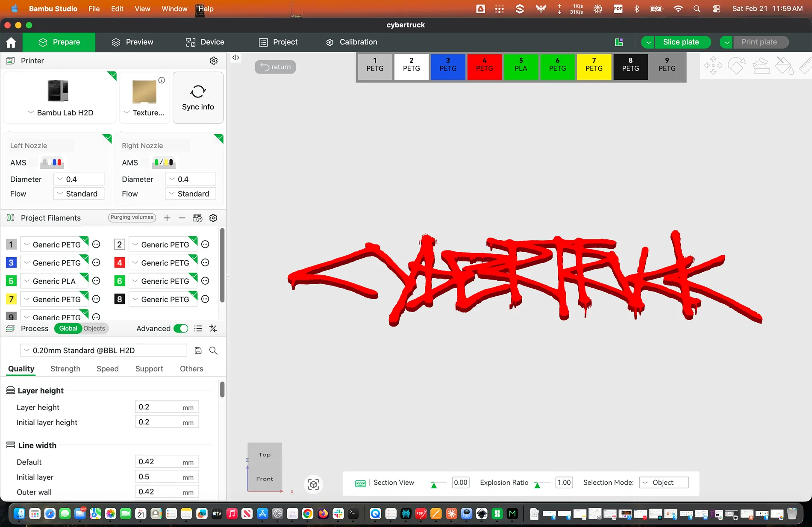Edit filament 1 preset options icon

[x=97, y=244]
